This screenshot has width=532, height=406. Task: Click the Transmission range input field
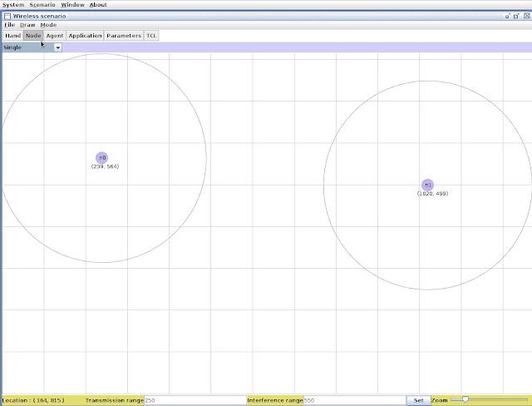click(x=195, y=400)
